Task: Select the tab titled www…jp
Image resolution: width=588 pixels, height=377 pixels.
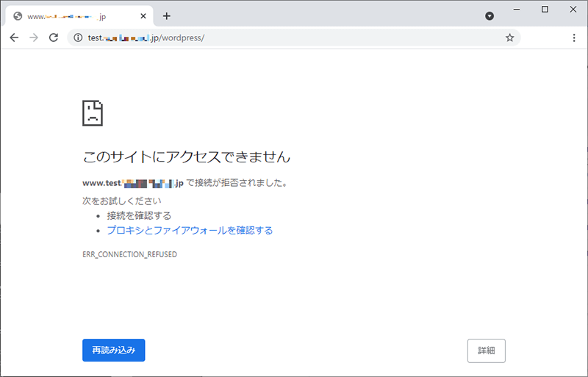Action: (x=73, y=16)
